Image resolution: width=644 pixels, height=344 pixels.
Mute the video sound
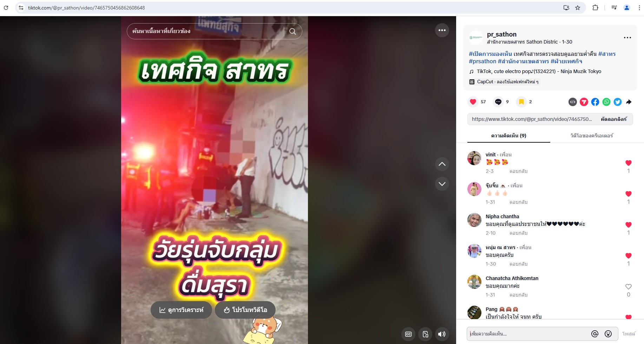[x=442, y=334]
